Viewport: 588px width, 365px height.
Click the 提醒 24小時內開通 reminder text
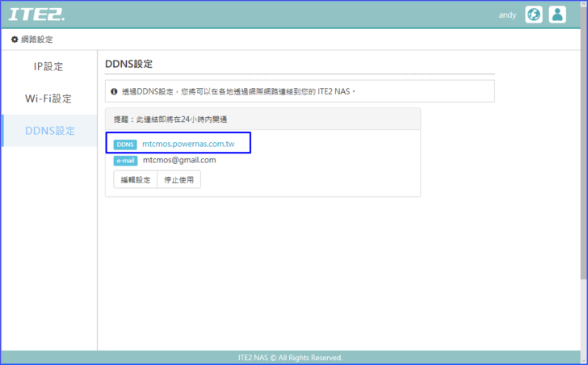[x=170, y=120]
